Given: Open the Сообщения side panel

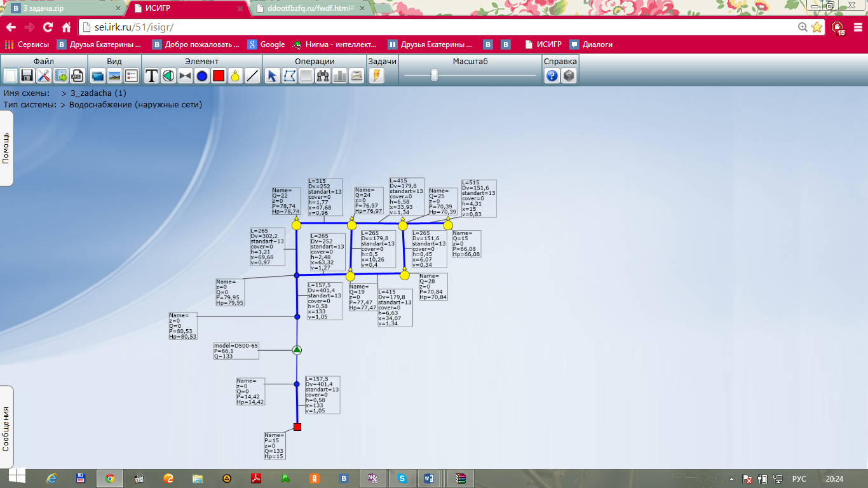Looking at the screenshot, I should 6,428.
